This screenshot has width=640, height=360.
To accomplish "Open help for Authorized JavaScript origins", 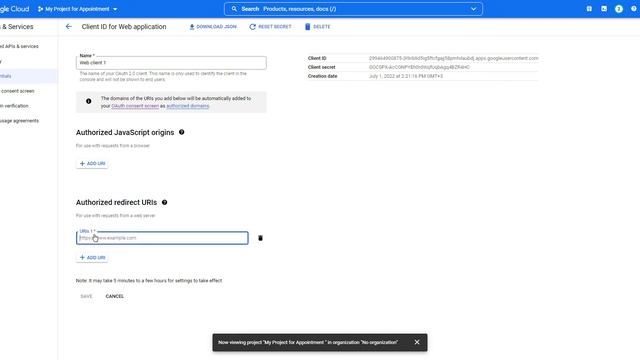I will (x=182, y=132).
